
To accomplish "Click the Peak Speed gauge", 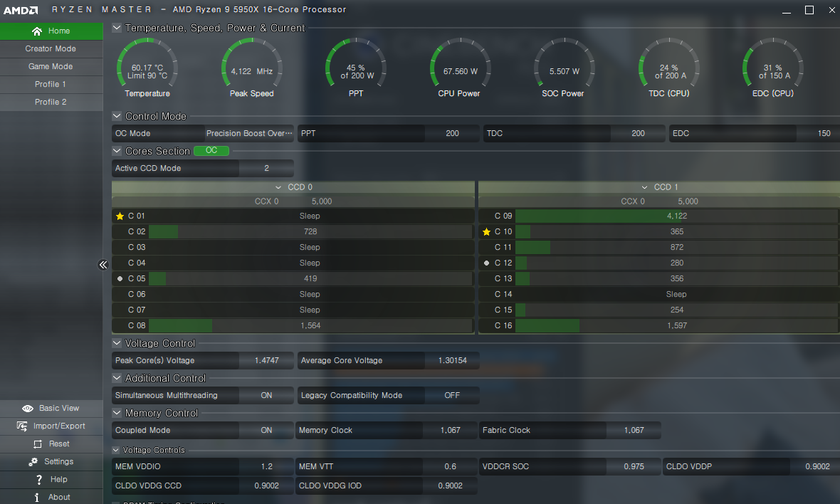I will [x=252, y=68].
